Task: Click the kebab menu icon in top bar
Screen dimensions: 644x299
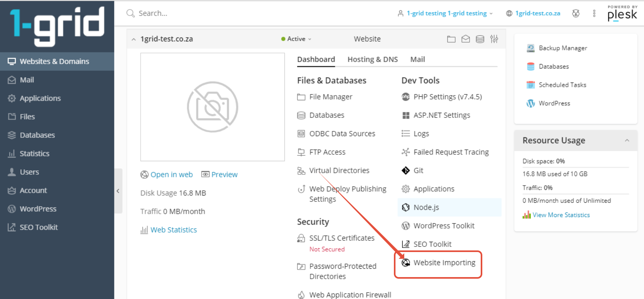Action: coord(594,14)
